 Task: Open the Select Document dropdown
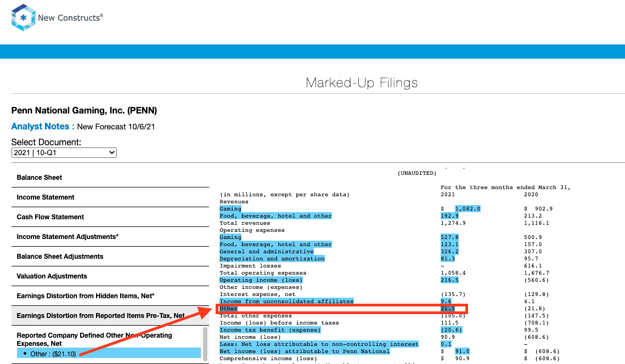point(64,152)
